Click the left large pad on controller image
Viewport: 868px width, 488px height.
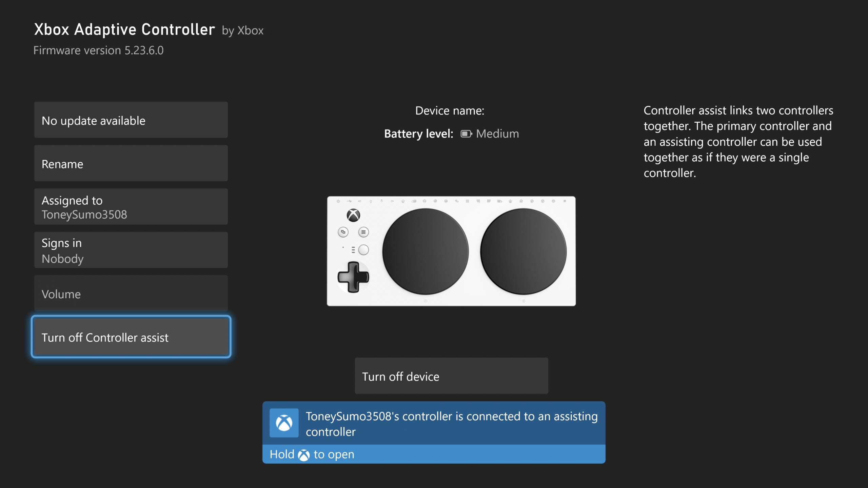click(426, 251)
